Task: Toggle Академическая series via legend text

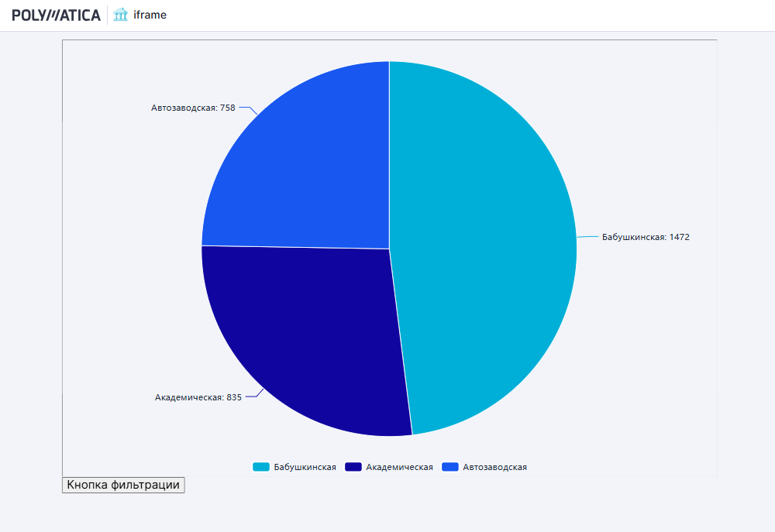Action: (399, 467)
